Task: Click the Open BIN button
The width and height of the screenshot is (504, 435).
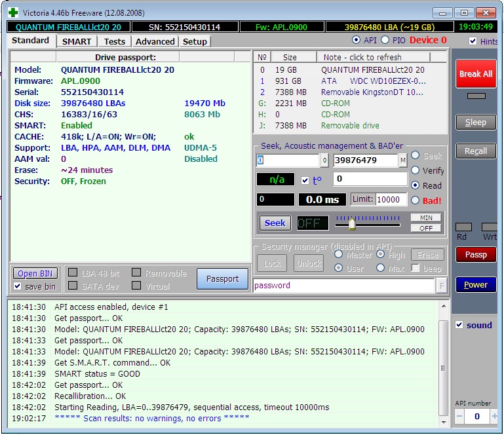Action: pyautogui.click(x=35, y=273)
